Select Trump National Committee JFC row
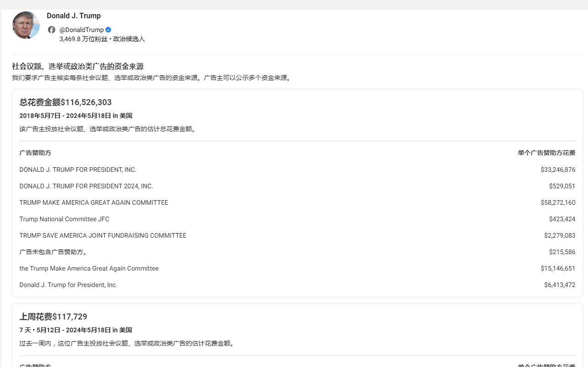Image resolution: width=588 pixels, height=367 pixels. 297,219
